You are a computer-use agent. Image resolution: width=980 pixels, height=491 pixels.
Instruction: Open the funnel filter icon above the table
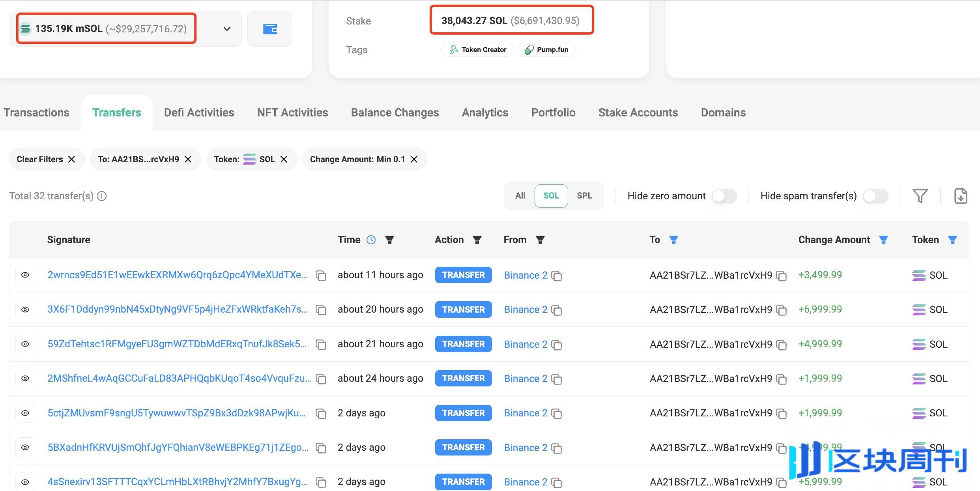(920, 196)
